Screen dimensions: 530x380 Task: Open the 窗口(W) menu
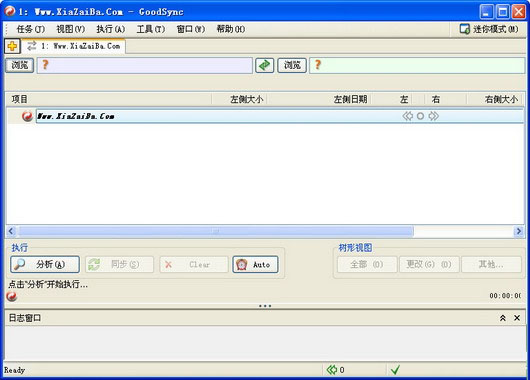tap(191, 29)
